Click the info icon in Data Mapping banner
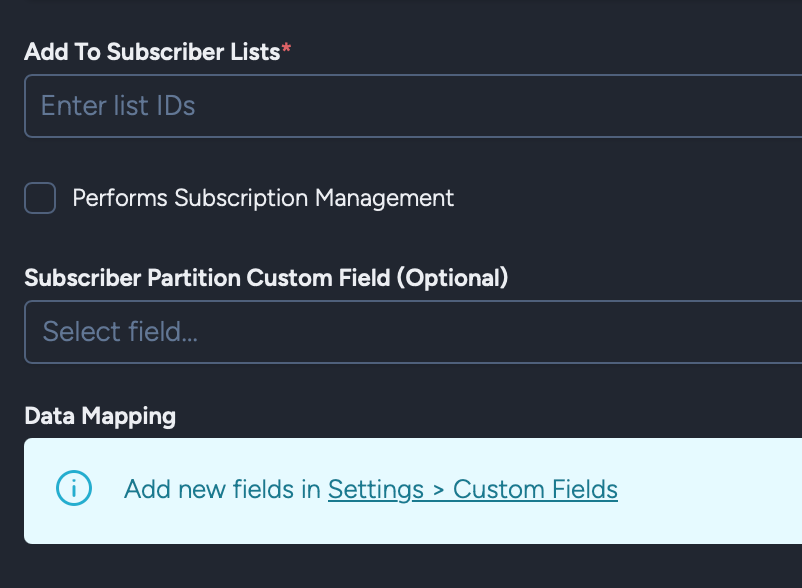 coord(73,490)
